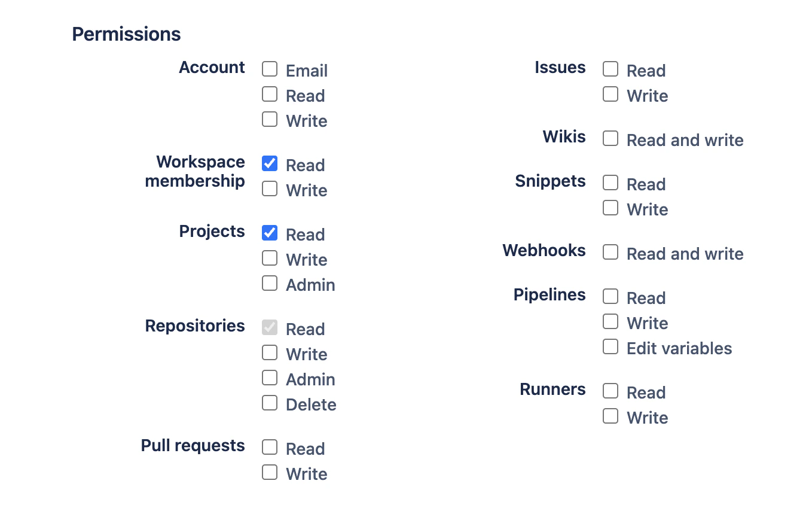Viewport: 812px width, 511px height.
Task: Check Repositories Write permission
Action: pos(270,352)
